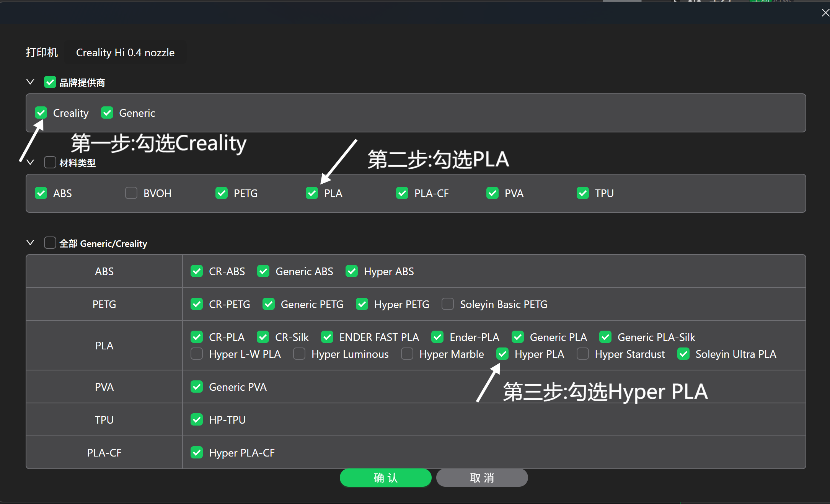Viewport: 830px width, 504px height.
Task: Collapse the 材料类型 section chevron
Action: [30, 162]
